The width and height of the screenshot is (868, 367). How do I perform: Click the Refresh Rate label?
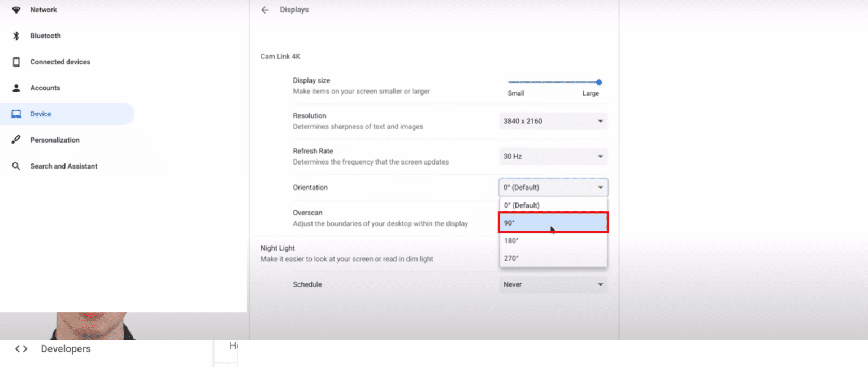click(x=313, y=151)
